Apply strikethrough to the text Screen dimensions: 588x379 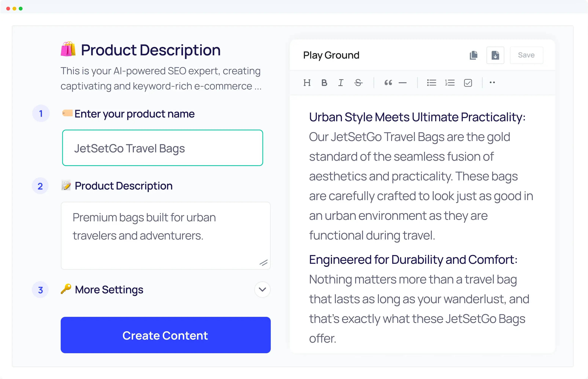(358, 83)
